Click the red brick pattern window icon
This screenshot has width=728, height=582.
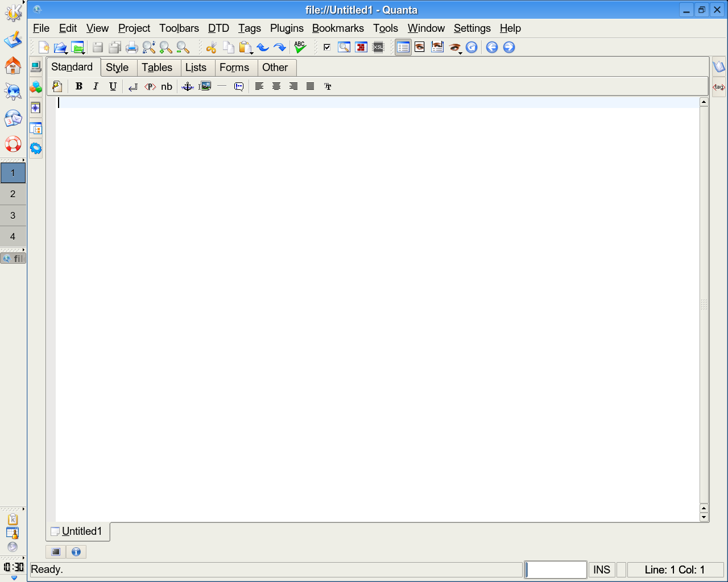[361, 47]
